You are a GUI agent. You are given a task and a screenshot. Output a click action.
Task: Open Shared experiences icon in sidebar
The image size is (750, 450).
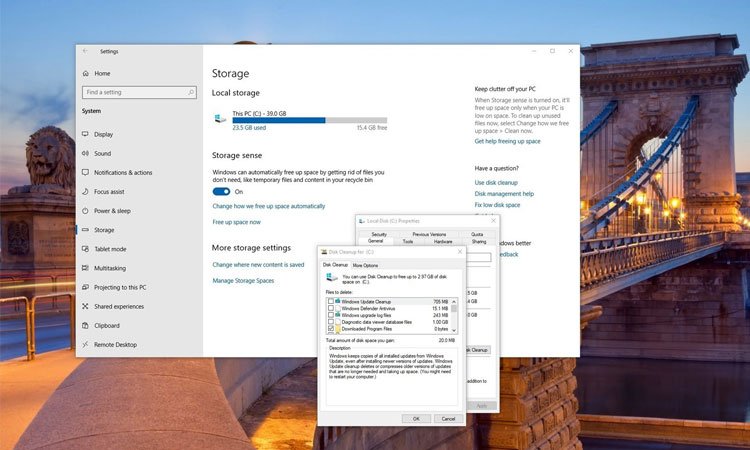coord(85,306)
